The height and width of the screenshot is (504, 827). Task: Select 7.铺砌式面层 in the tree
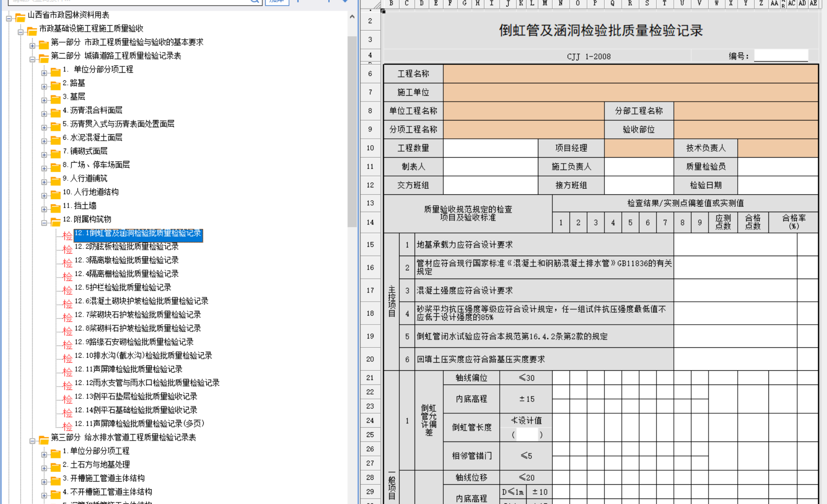coord(85,151)
